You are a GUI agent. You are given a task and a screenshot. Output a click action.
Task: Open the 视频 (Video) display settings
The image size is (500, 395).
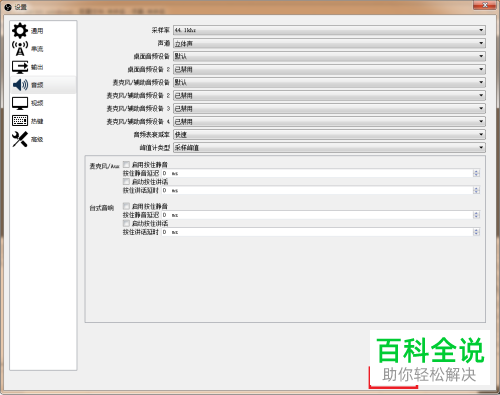[x=43, y=103]
